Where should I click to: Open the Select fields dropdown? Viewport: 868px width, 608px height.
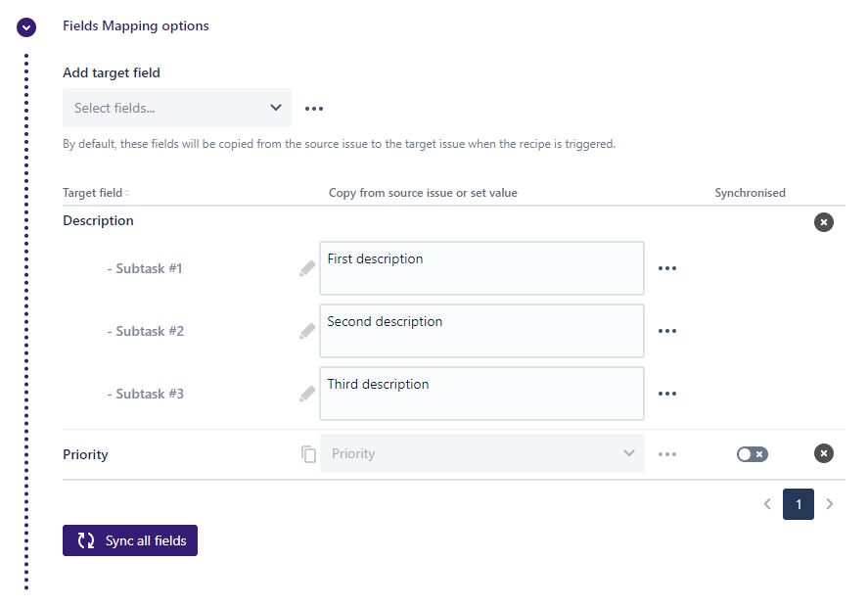tap(177, 108)
